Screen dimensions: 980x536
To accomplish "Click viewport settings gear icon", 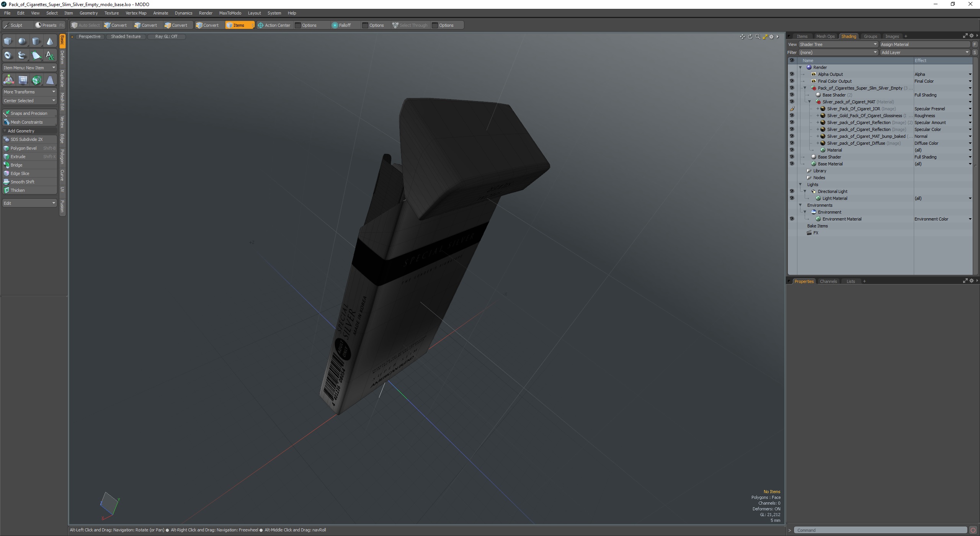I will [771, 37].
